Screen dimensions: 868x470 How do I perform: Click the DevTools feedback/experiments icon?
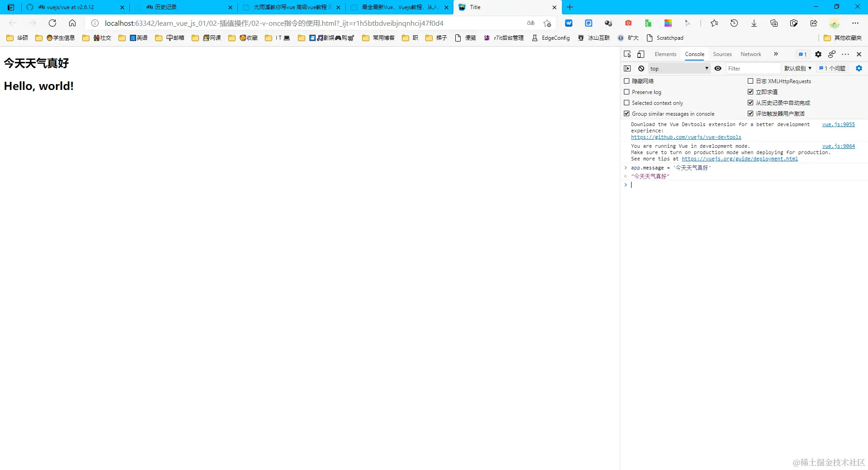coord(832,54)
